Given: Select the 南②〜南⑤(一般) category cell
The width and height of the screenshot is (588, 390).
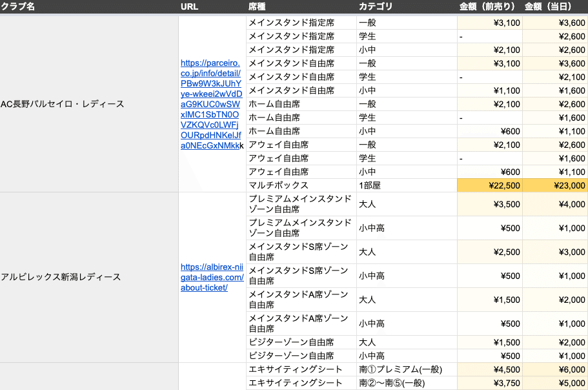Looking at the screenshot, I should click(x=407, y=383).
